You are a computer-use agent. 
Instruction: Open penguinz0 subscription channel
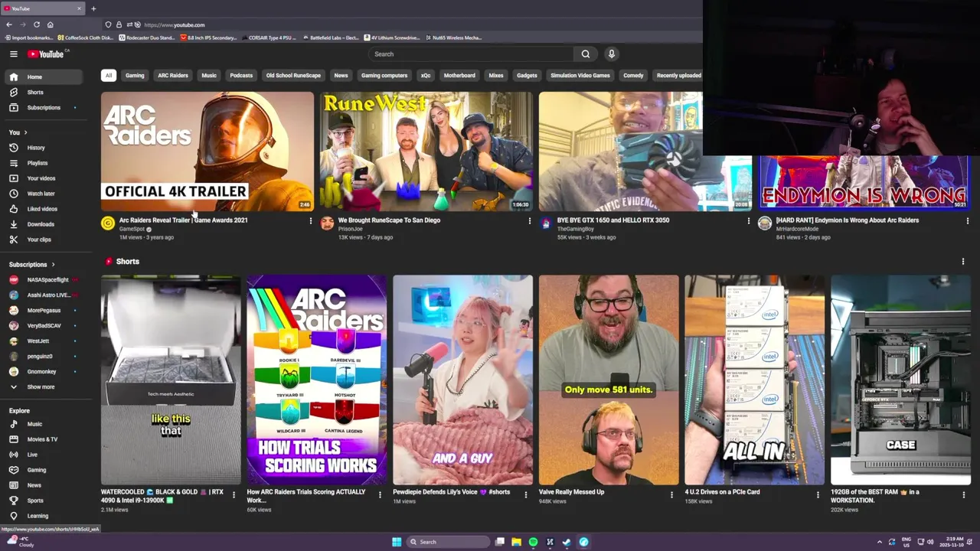point(43,357)
